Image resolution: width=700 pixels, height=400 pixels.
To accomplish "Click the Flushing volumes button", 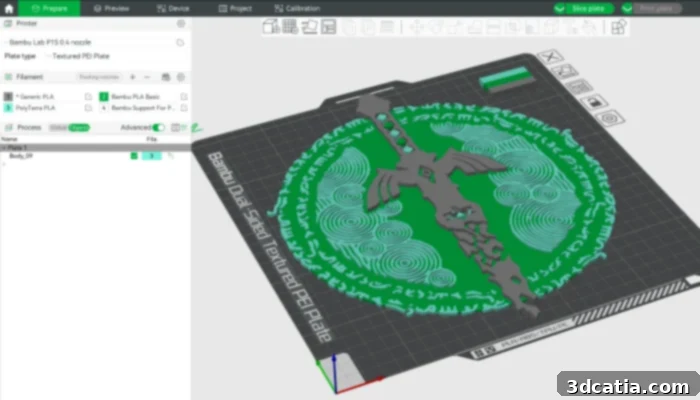I will [99, 77].
